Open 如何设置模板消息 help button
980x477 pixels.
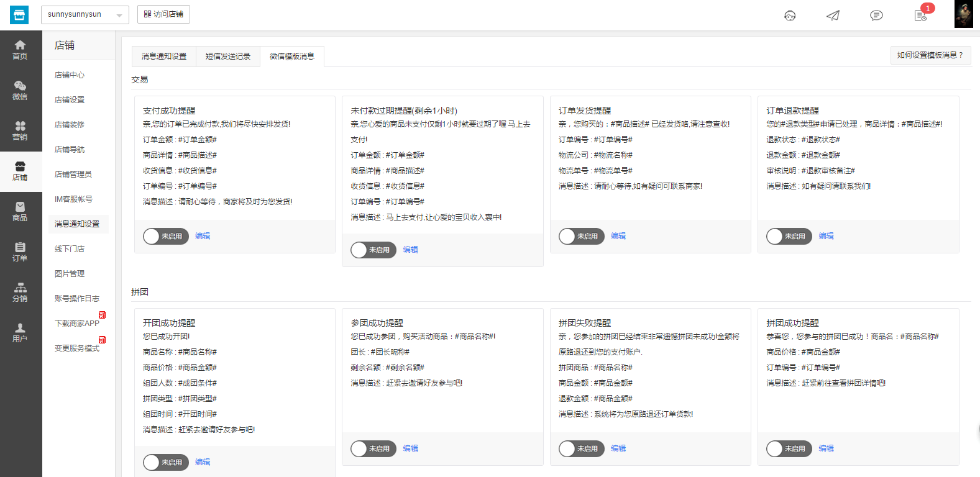pos(930,55)
